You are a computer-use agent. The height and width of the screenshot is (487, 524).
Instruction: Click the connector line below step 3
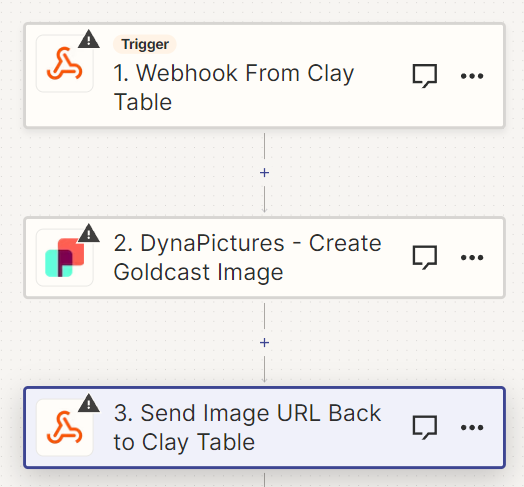click(264, 480)
